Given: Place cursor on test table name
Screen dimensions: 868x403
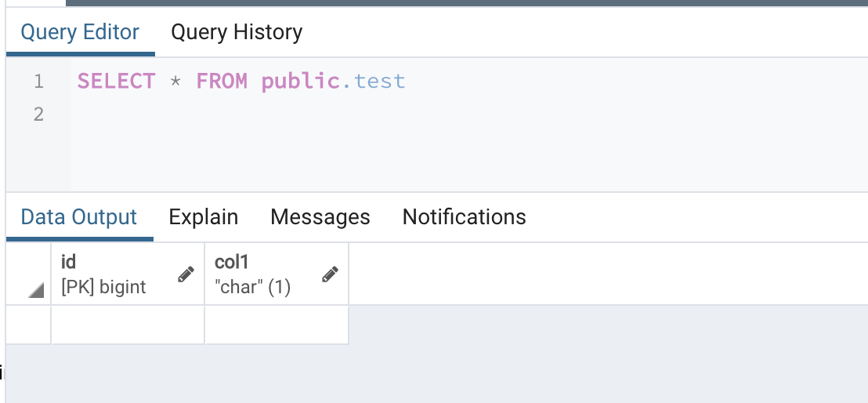Looking at the screenshot, I should click(x=380, y=82).
